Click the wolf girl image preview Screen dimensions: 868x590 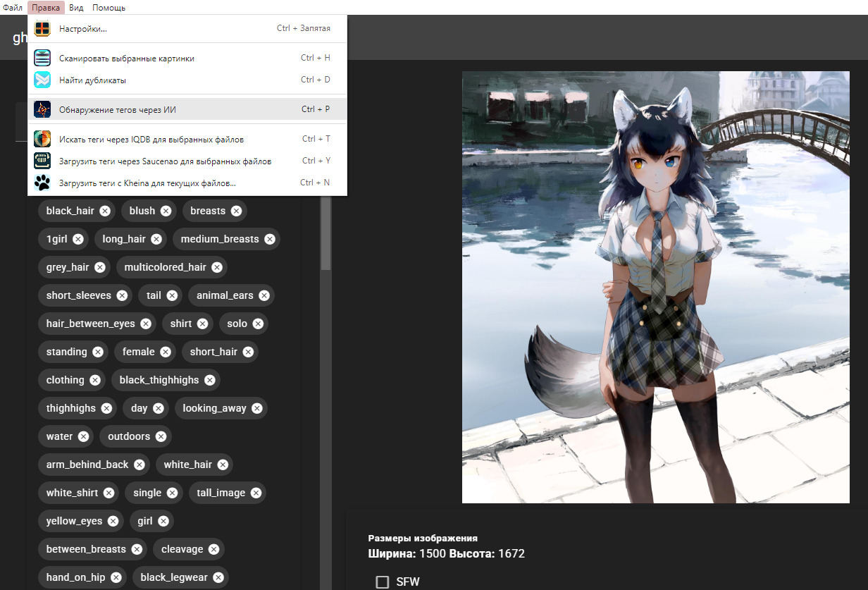coord(655,287)
